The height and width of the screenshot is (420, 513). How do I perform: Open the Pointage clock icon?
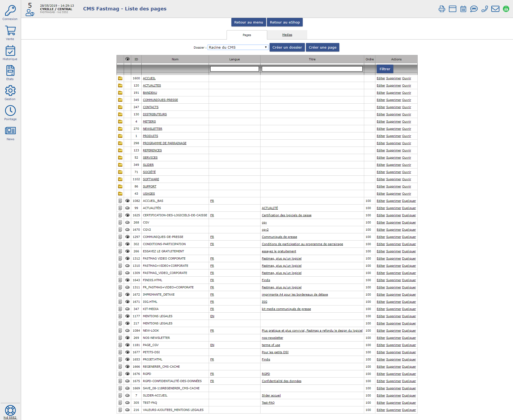tap(10, 111)
